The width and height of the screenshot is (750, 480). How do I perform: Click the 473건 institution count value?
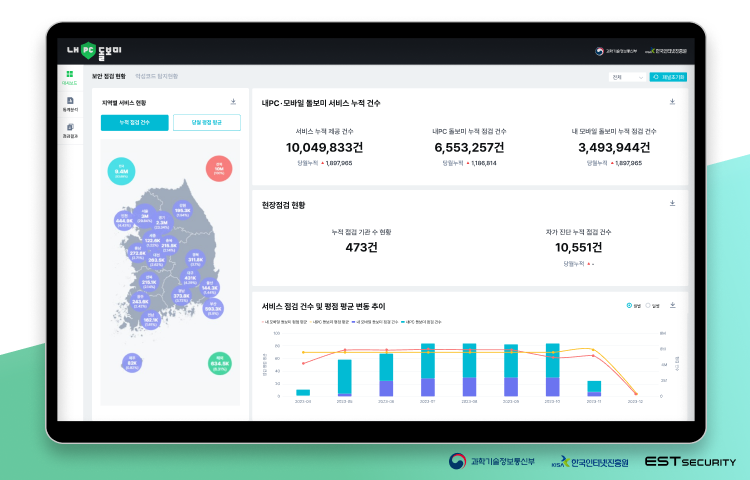tap(361, 247)
